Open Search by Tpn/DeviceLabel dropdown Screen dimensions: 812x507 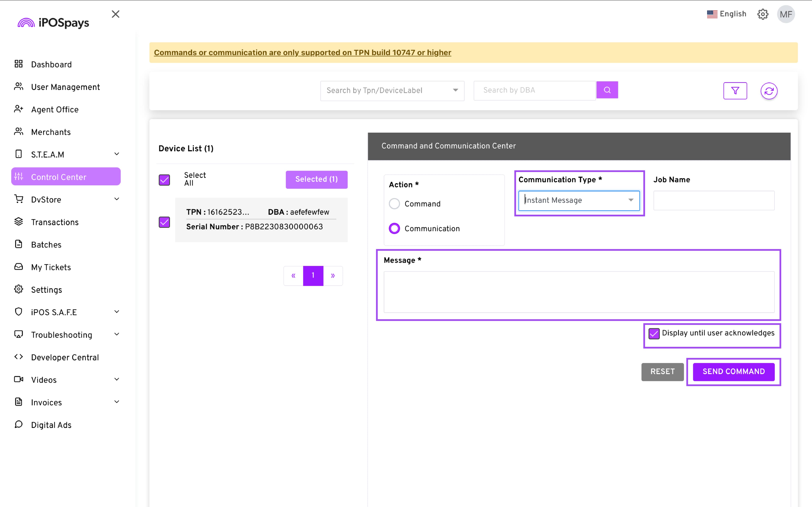[392, 91]
